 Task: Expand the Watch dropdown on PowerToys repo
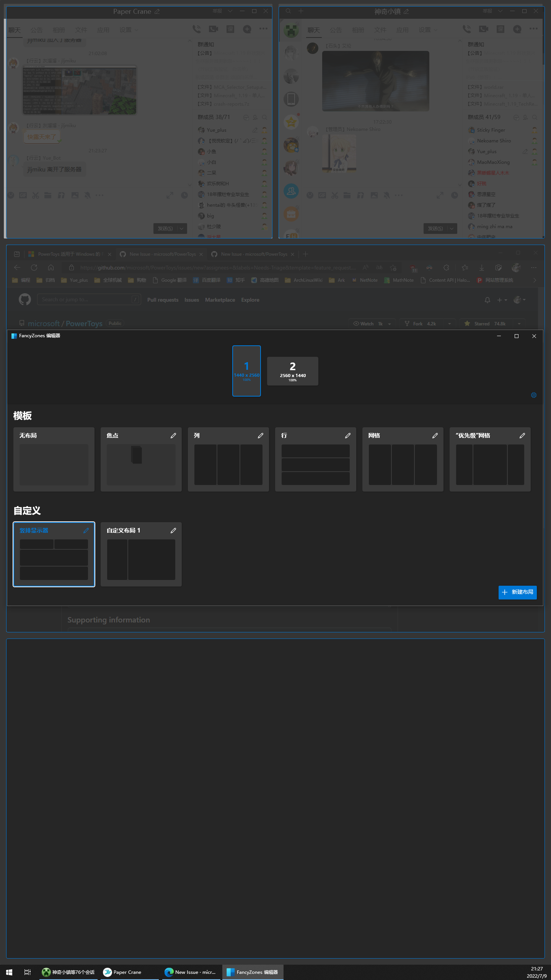(390, 324)
